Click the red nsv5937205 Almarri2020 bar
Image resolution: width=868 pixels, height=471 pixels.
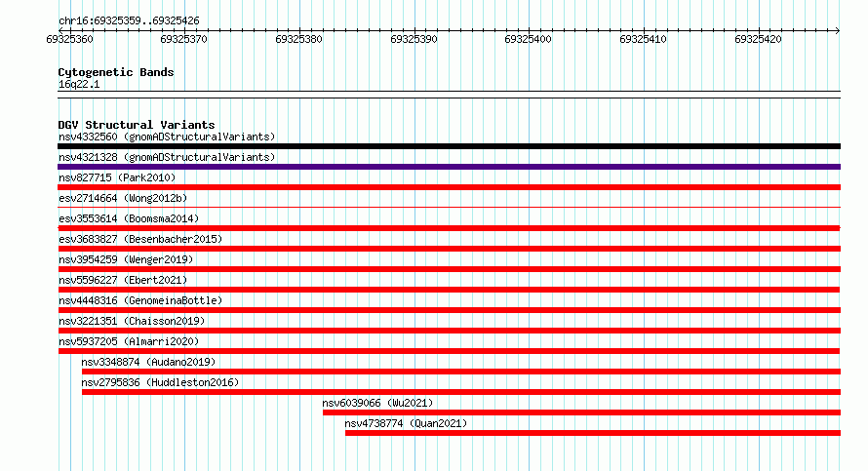tap(449, 351)
